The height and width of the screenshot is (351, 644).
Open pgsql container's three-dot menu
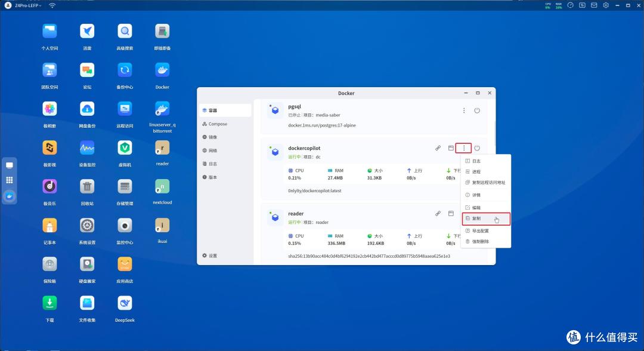click(x=464, y=110)
